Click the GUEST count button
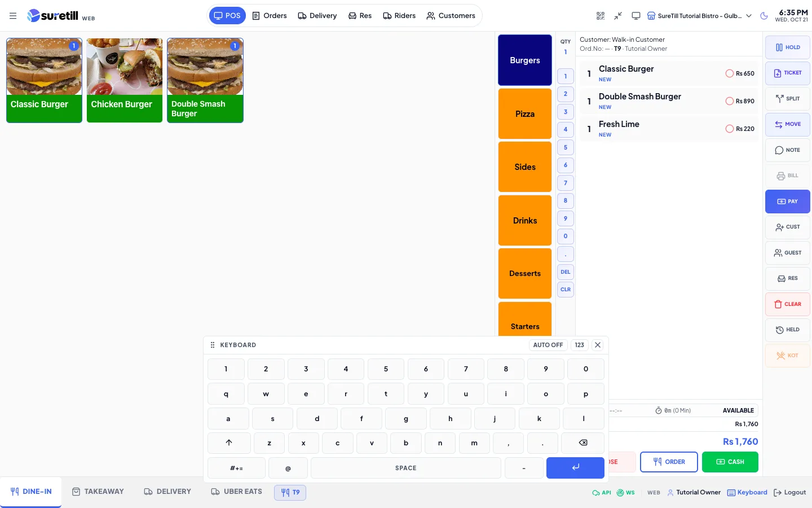The height and width of the screenshot is (508, 812). coord(788,253)
